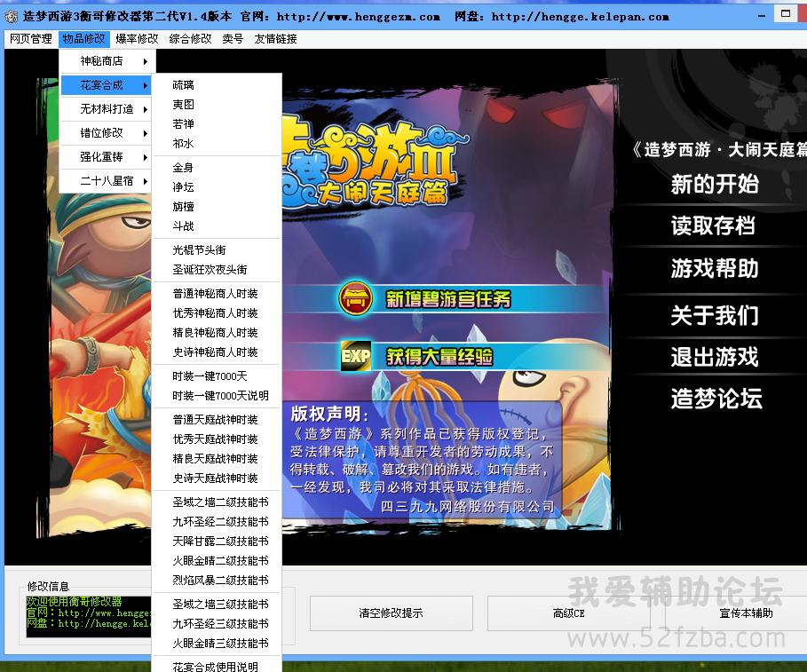Open 花宴合成使用说明

tap(217, 667)
